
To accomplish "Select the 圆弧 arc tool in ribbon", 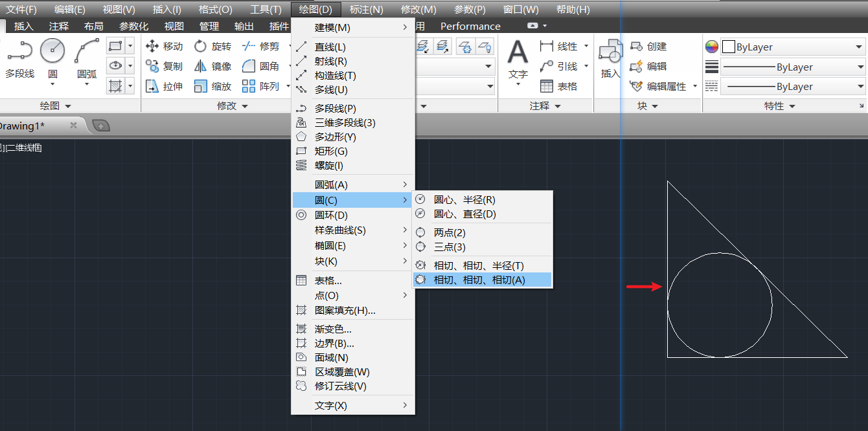I will point(87,60).
